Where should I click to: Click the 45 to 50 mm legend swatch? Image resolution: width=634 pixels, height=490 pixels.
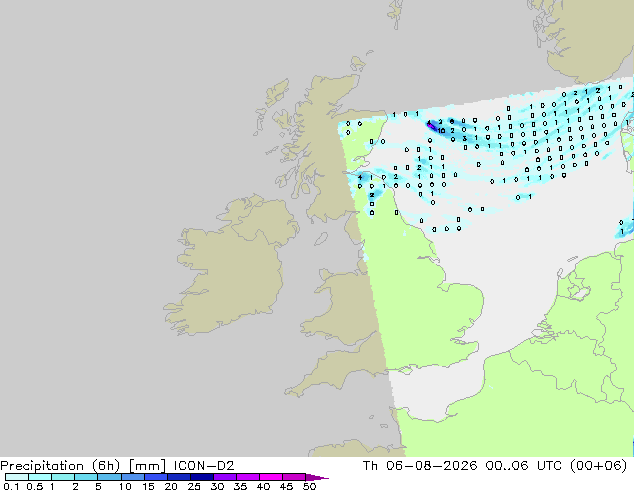[294, 477]
